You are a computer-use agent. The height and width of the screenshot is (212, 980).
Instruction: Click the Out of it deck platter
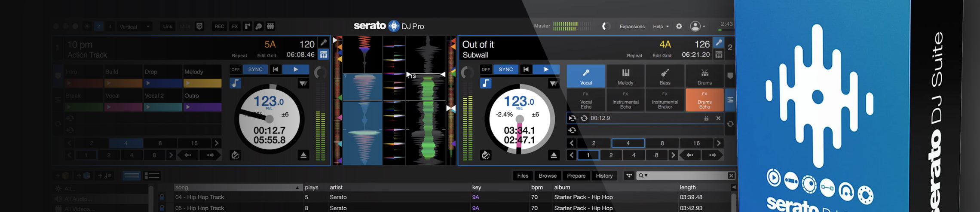519,119
